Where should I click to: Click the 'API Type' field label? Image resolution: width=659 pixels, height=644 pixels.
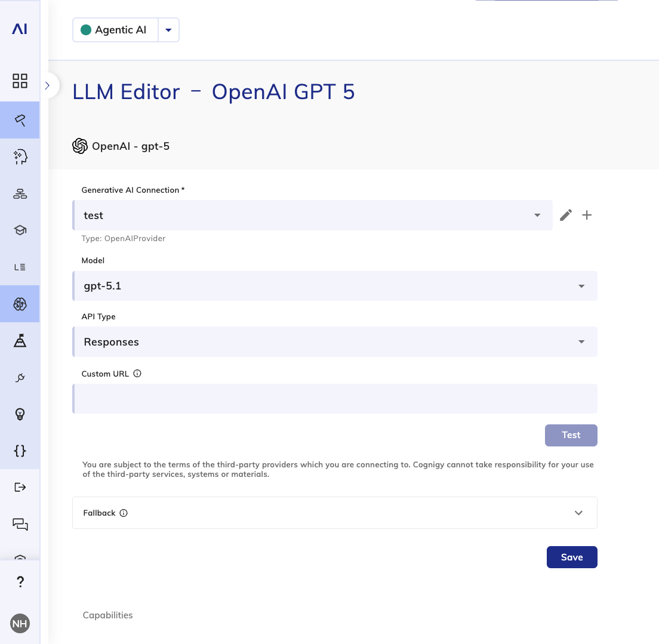click(x=98, y=316)
